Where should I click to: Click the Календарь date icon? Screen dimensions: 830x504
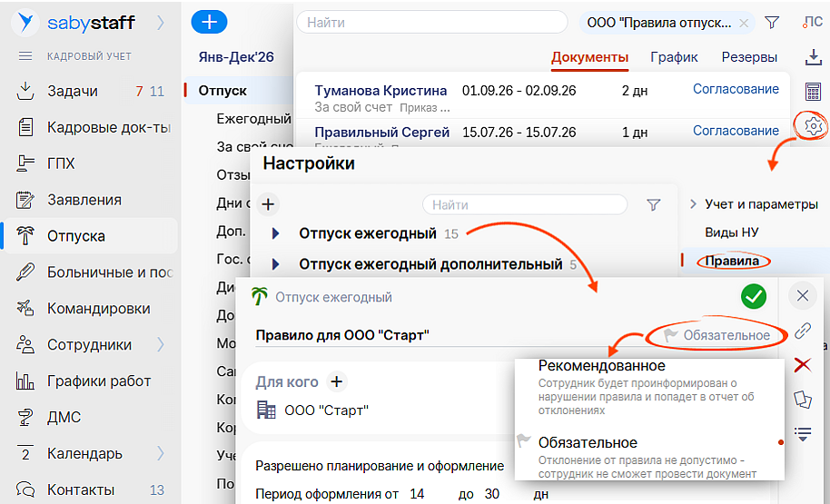pos(25,454)
